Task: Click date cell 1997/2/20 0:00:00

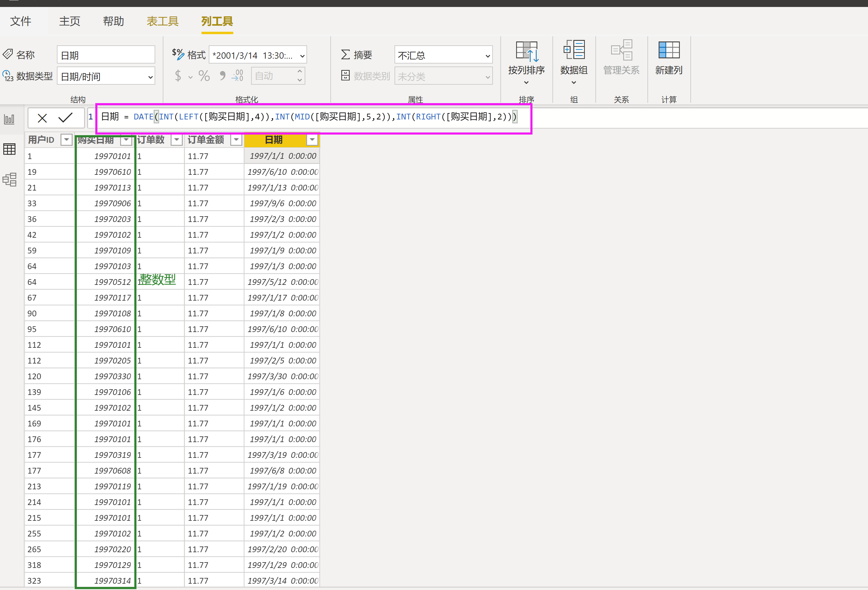Action: coord(282,549)
